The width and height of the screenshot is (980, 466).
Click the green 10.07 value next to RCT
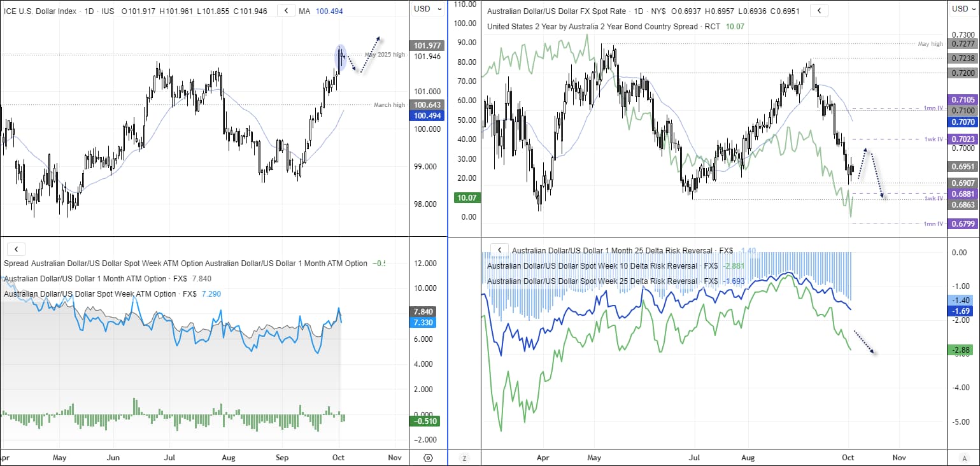735,27
